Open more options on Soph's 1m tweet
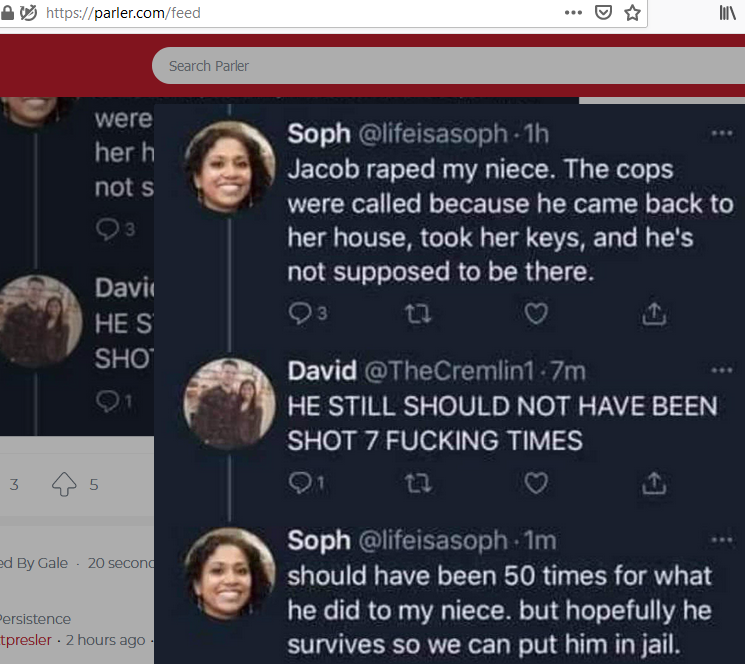The image size is (745, 664). point(721,541)
